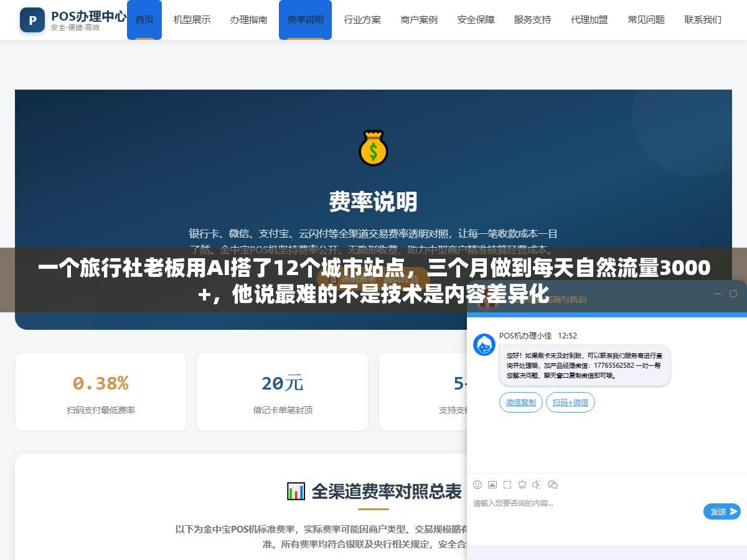Click the 费率说明 banner heading
747x560 pixels.
click(x=374, y=202)
